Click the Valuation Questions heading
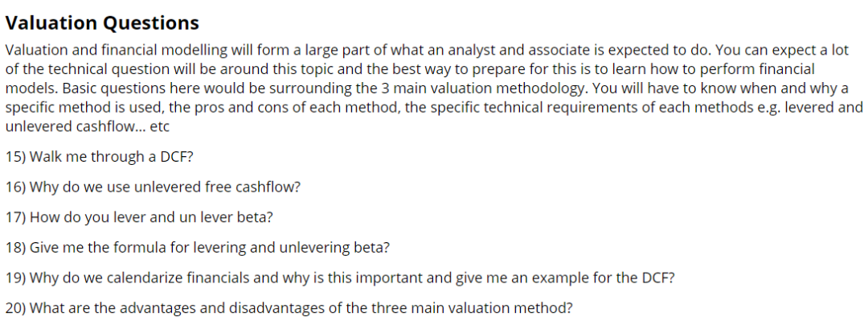 point(102,23)
